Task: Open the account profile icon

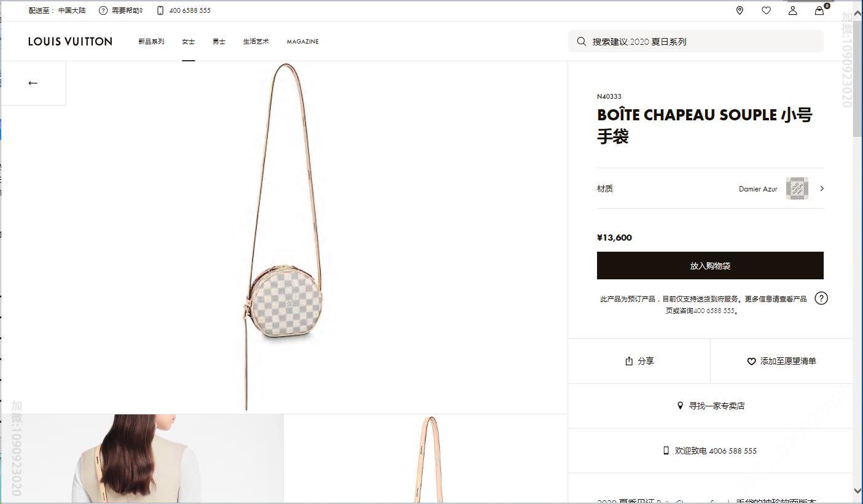Action: pos(792,10)
